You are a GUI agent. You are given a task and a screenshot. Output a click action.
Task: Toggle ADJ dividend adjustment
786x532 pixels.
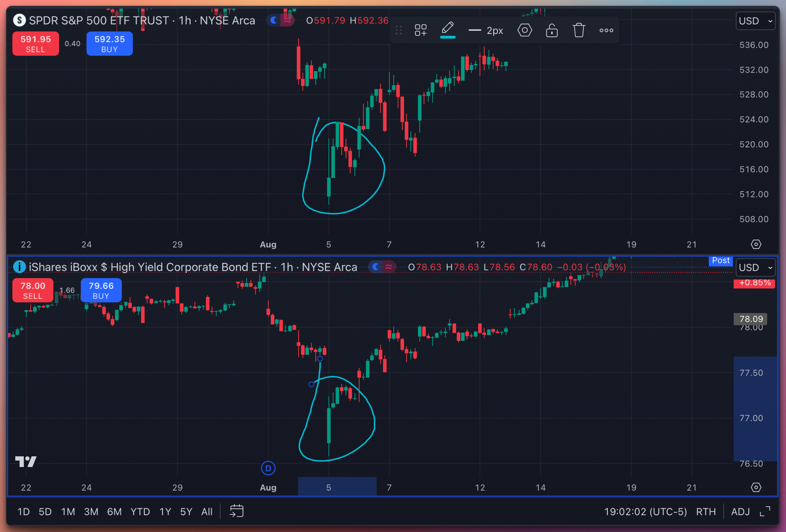[740, 512]
